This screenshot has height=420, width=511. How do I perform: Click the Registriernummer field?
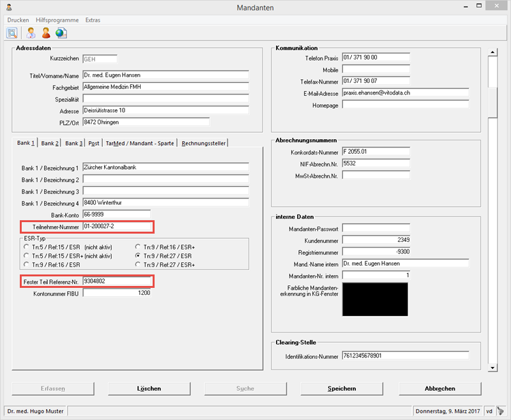tap(376, 251)
